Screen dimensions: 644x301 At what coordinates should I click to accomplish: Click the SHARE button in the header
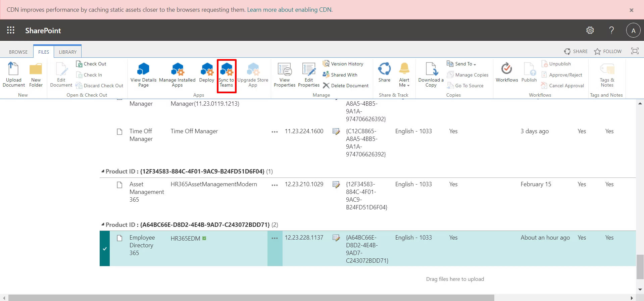576,51
